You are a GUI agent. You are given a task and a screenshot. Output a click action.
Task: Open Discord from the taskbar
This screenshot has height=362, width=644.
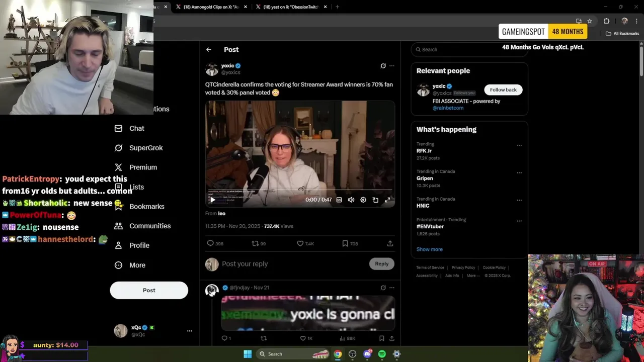pyautogui.click(x=367, y=354)
